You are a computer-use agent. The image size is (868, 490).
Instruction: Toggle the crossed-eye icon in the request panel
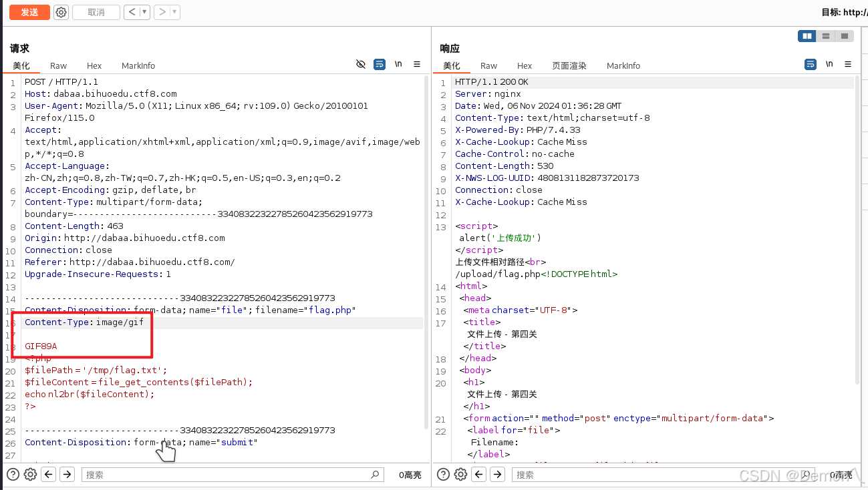tap(361, 64)
